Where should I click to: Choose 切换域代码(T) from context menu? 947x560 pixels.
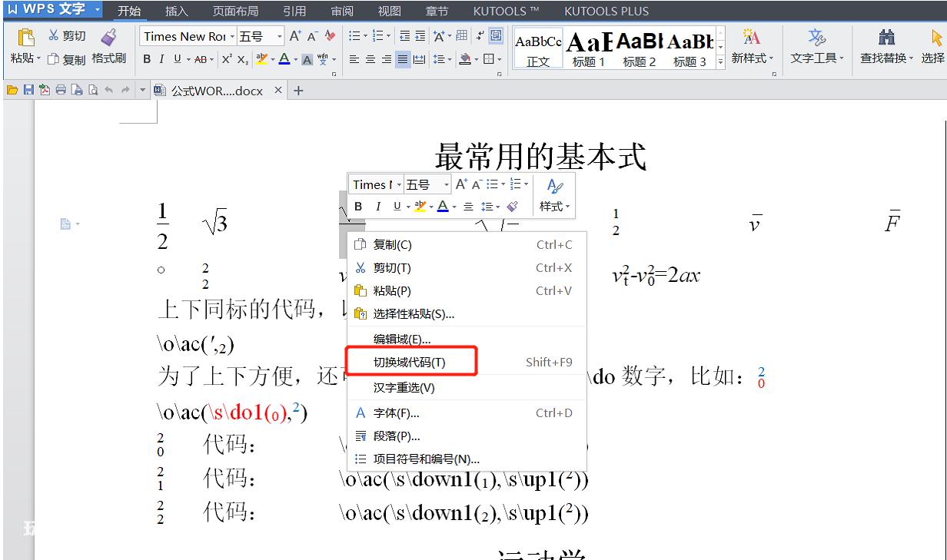pos(467,362)
